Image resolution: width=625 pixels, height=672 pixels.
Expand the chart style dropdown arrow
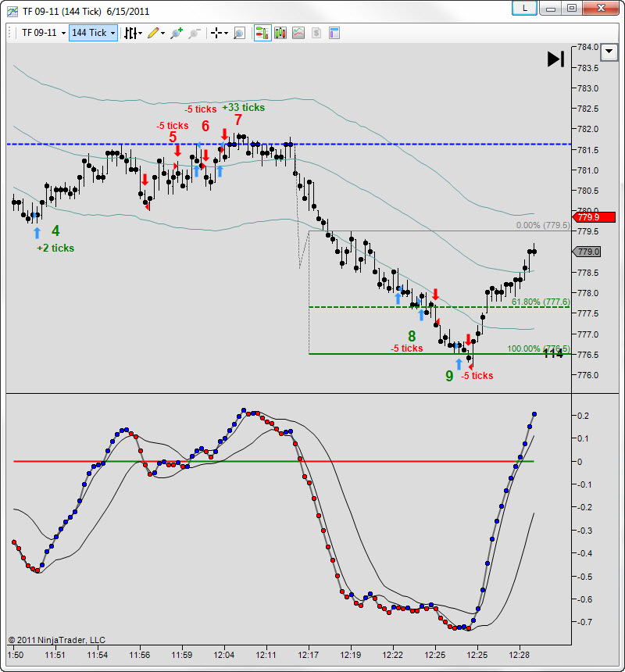pos(140,34)
